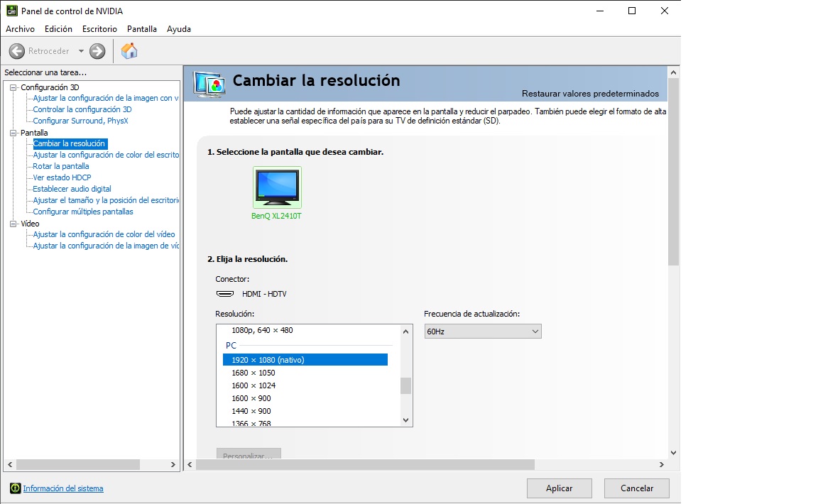Click the Cancelar button

pyautogui.click(x=636, y=488)
